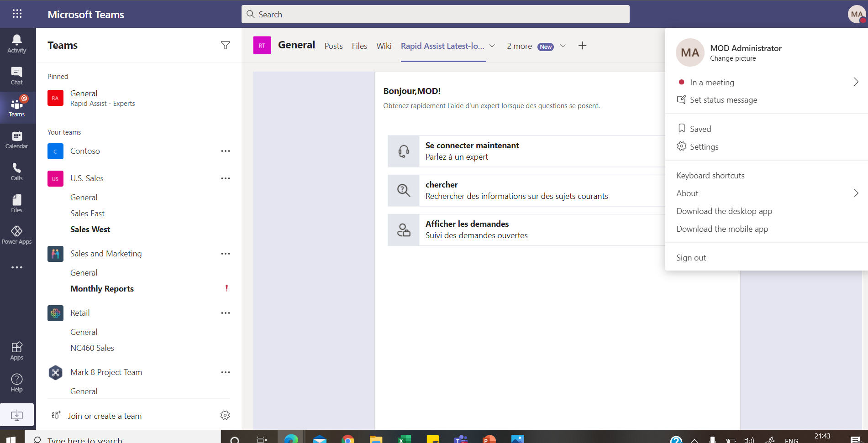Open the Monthly Reports channel
Viewport: 868px width, 443px height.
click(x=102, y=289)
